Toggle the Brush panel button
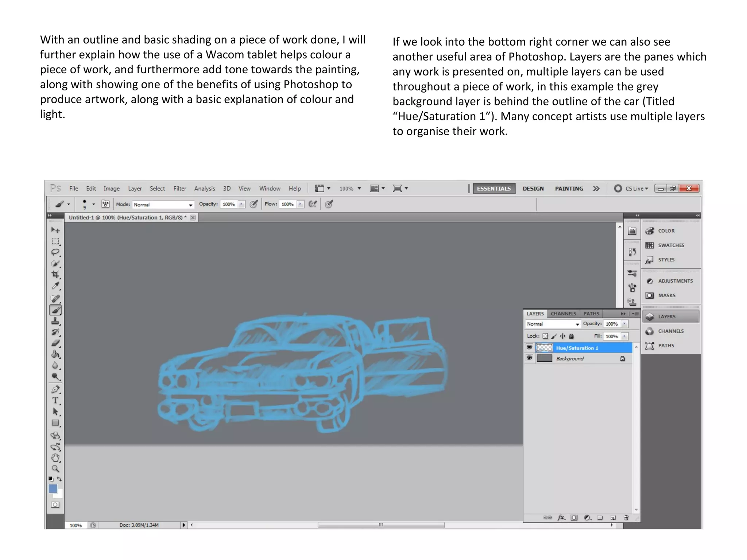Image resolution: width=747 pixels, height=560 pixels. (x=105, y=204)
